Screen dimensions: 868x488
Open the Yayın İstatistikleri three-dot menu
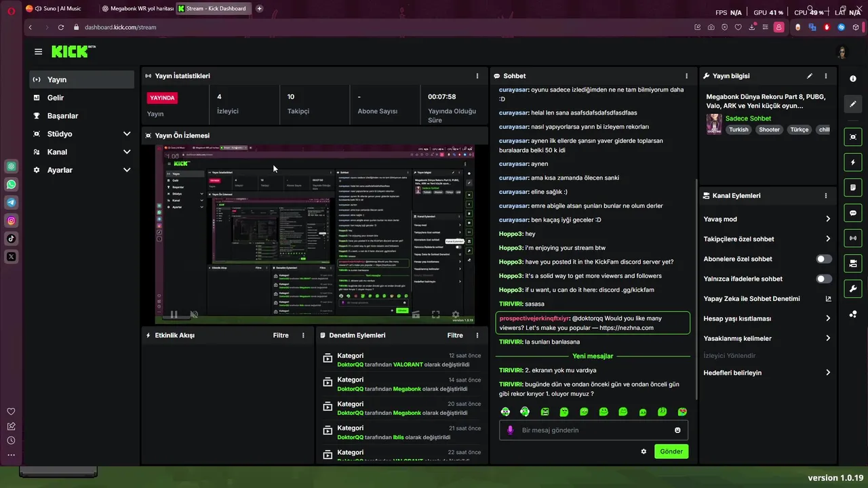point(477,76)
